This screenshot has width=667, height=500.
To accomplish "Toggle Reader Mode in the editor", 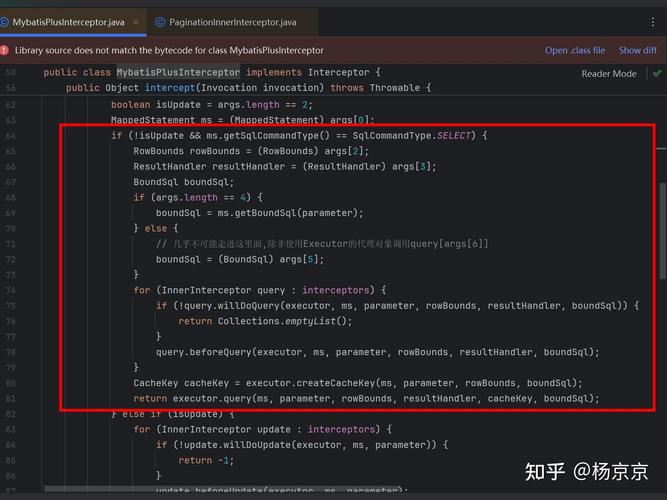I will pos(608,74).
